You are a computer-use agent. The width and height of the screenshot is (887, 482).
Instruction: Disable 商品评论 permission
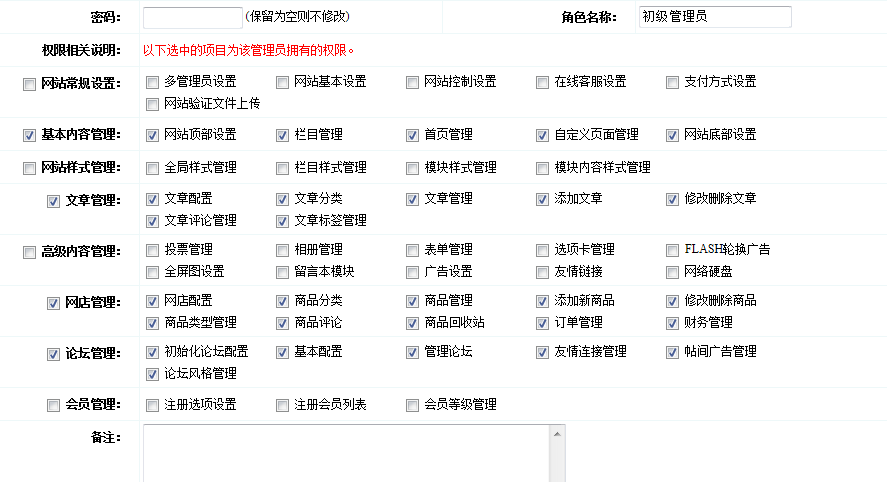(282, 324)
